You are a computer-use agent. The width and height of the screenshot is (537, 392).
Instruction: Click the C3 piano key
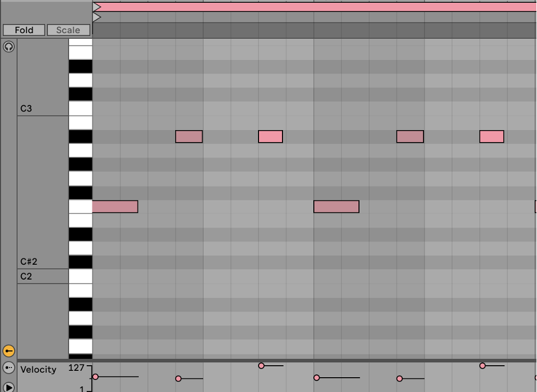point(80,108)
